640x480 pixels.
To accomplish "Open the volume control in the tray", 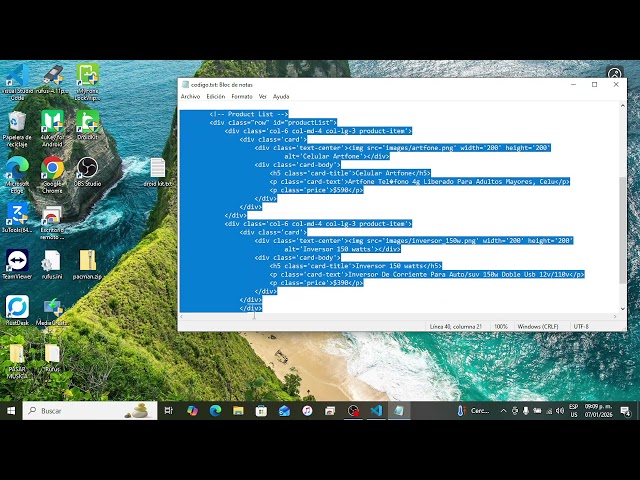I will (560, 411).
